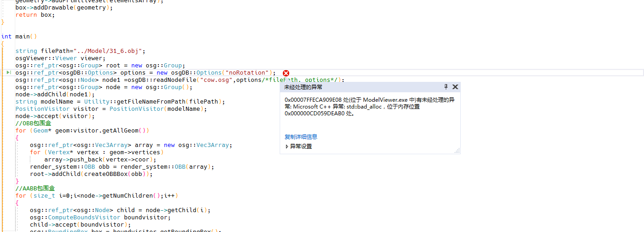The height and width of the screenshot is (232, 644).
Task: Pin the unhandled exception popup
Action: [x=446, y=87]
